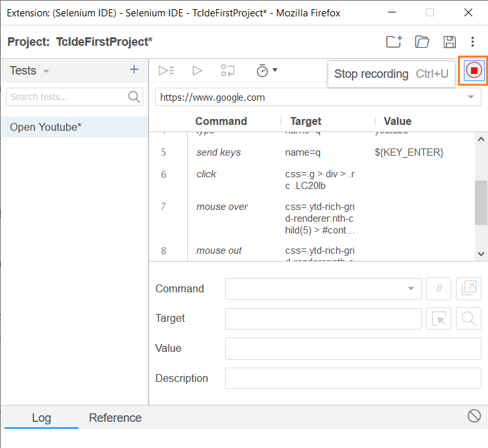Click the search tests magnifier icon
Viewport: 488px width, 448px height.
(134, 97)
